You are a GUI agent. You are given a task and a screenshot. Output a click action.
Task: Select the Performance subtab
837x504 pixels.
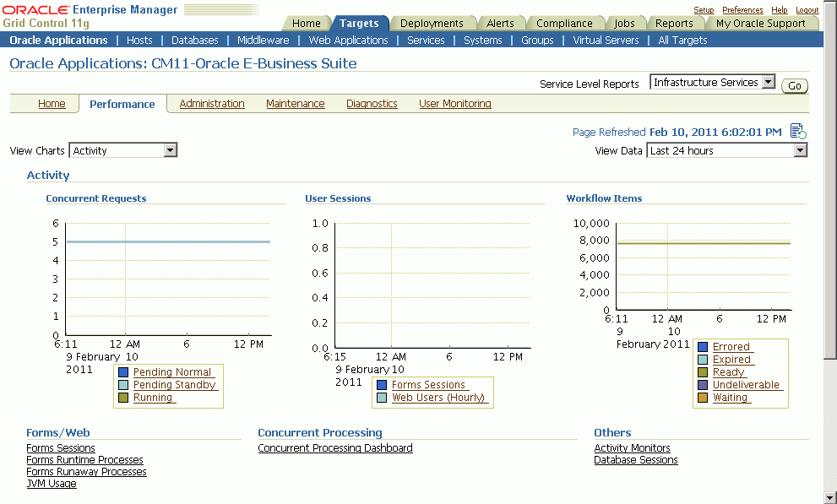122,104
